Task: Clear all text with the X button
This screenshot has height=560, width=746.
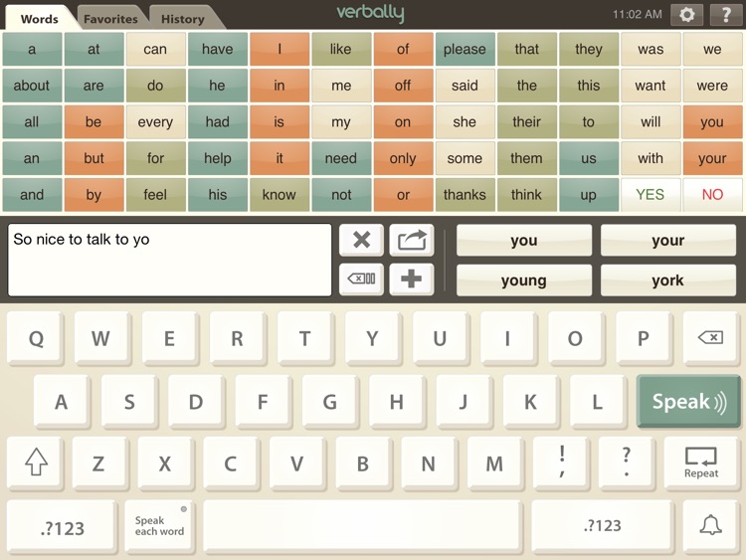Action: [362, 240]
